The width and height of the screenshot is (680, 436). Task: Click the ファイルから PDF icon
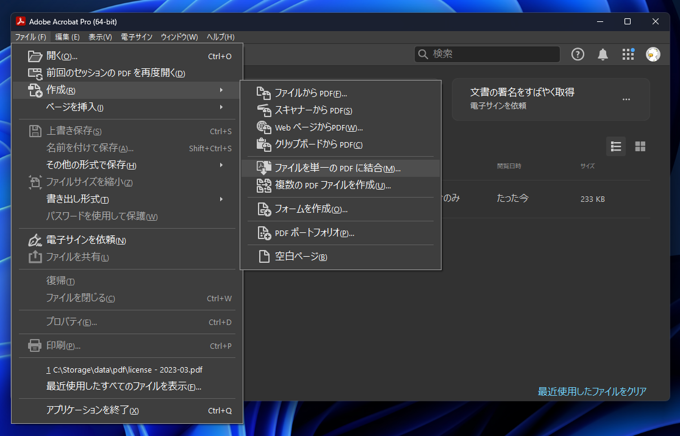click(x=264, y=93)
